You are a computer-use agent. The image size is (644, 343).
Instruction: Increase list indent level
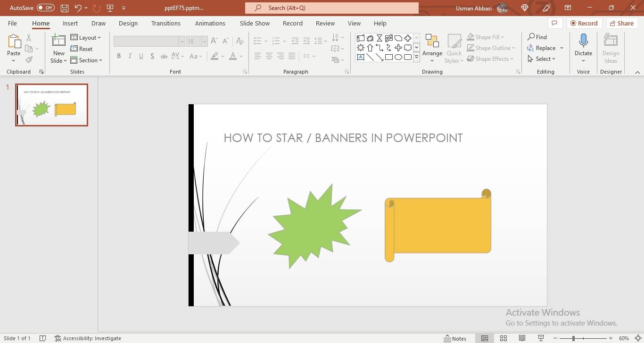pos(306,41)
